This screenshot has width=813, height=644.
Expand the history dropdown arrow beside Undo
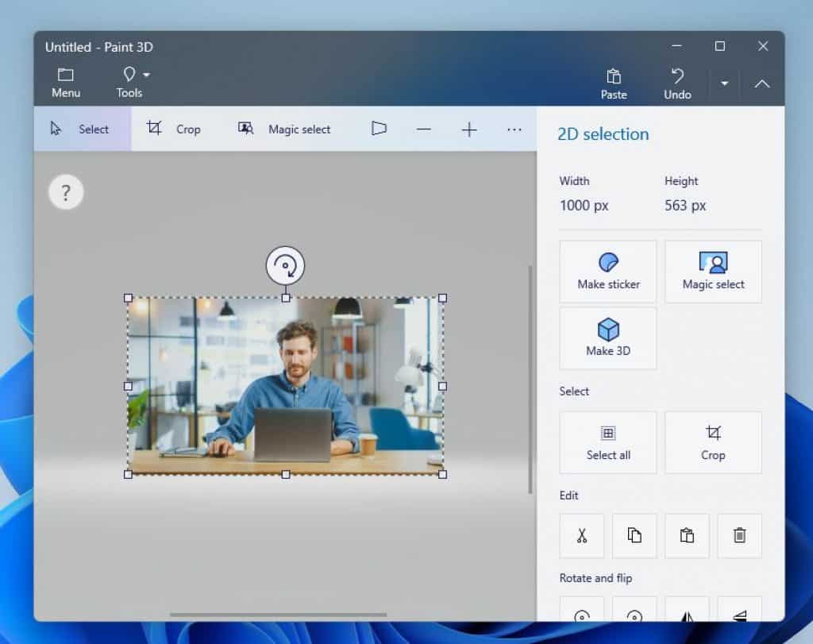(724, 83)
